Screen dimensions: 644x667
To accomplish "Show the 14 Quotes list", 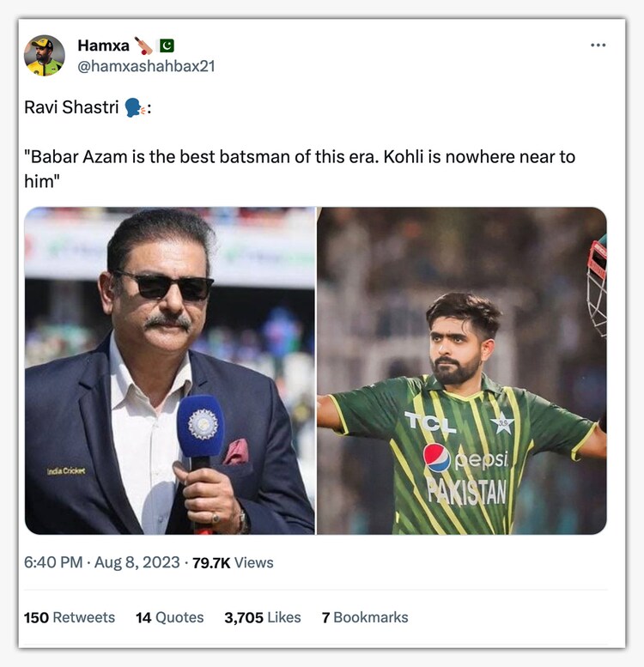I will (169, 617).
